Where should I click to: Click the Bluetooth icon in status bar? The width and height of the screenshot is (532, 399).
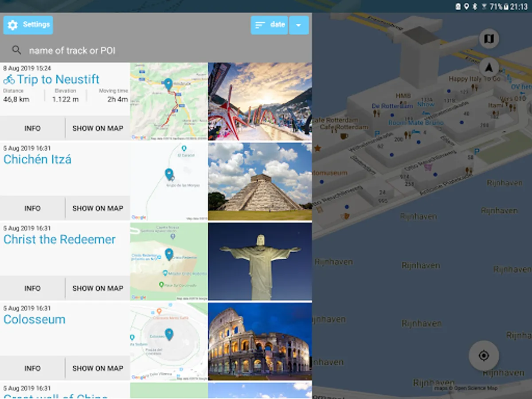click(x=475, y=6)
